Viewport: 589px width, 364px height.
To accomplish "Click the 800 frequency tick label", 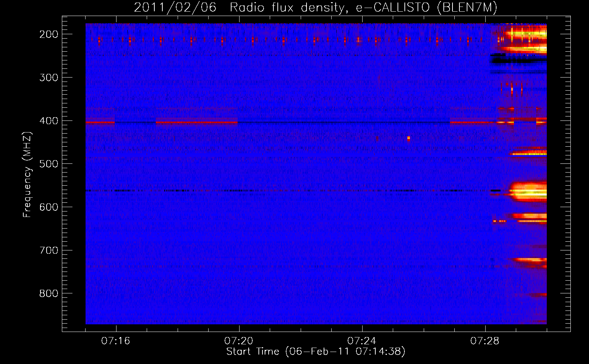I will (49, 293).
